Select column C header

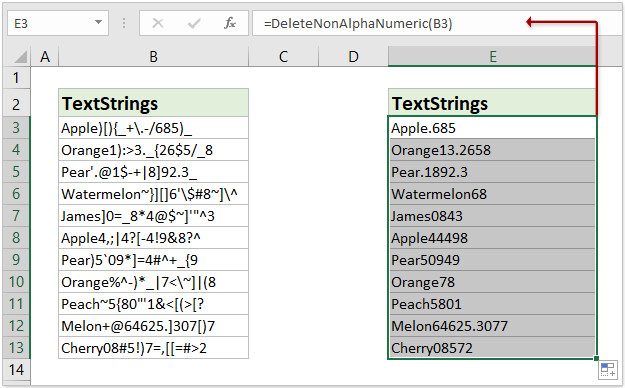283,57
